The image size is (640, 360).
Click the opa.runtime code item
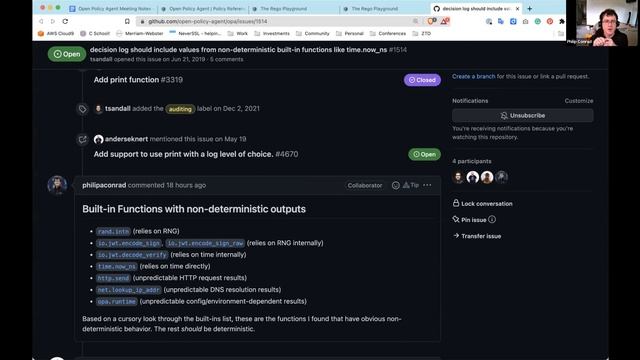coord(116,302)
